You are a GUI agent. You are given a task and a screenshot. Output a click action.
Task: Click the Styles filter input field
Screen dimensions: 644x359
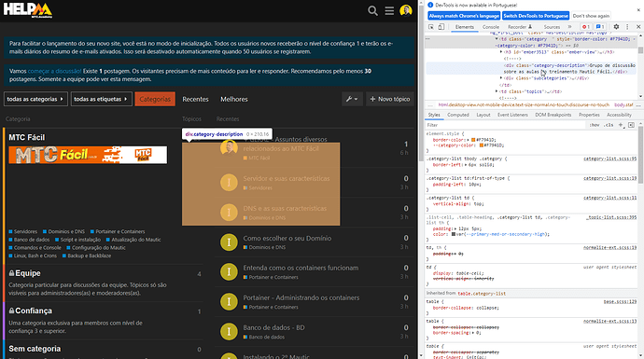point(505,125)
